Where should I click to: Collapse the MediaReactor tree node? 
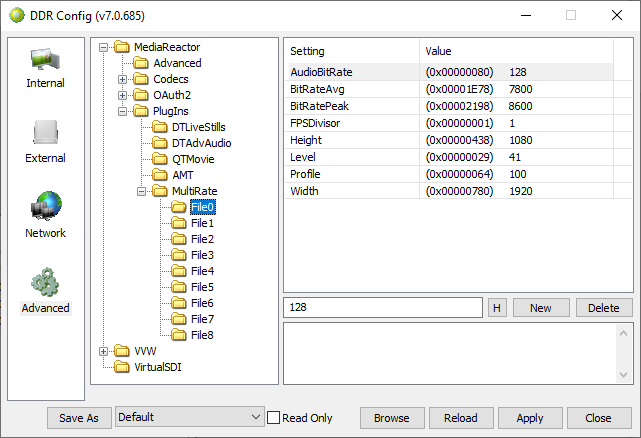[x=103, y=47]
